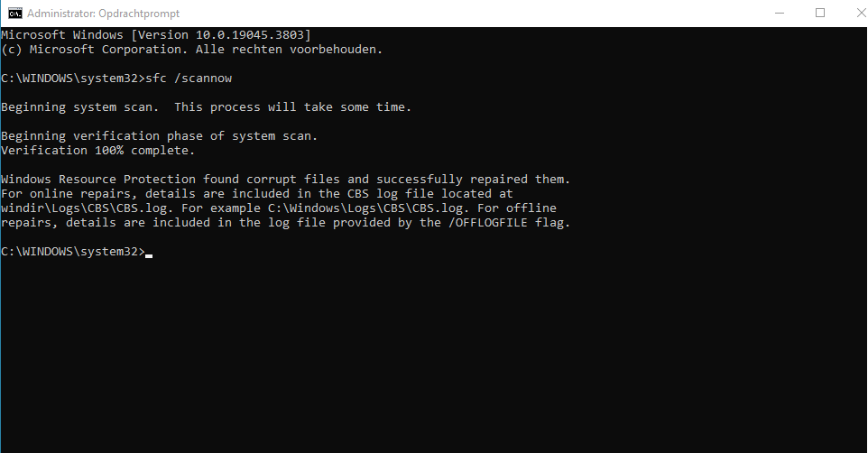Click 'Windows Resource Protection' result text
Image resolution: width=868 pixels, height=453 pixels.
click(98, 179)
